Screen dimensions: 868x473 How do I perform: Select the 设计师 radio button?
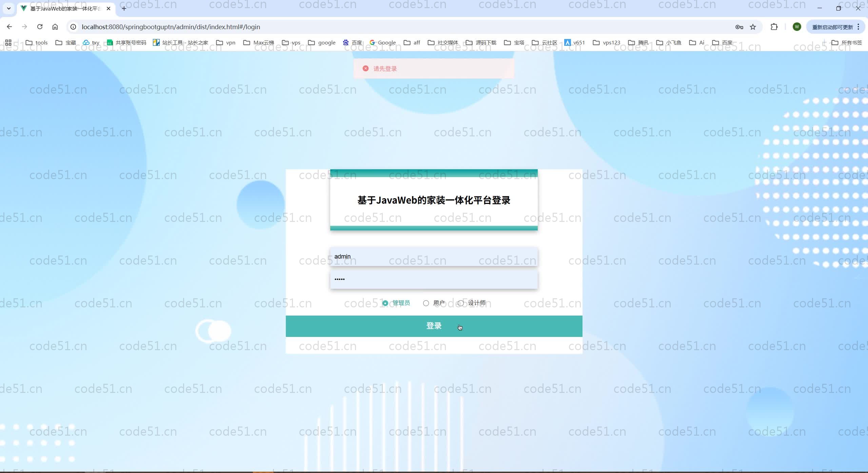coord(460,303)
